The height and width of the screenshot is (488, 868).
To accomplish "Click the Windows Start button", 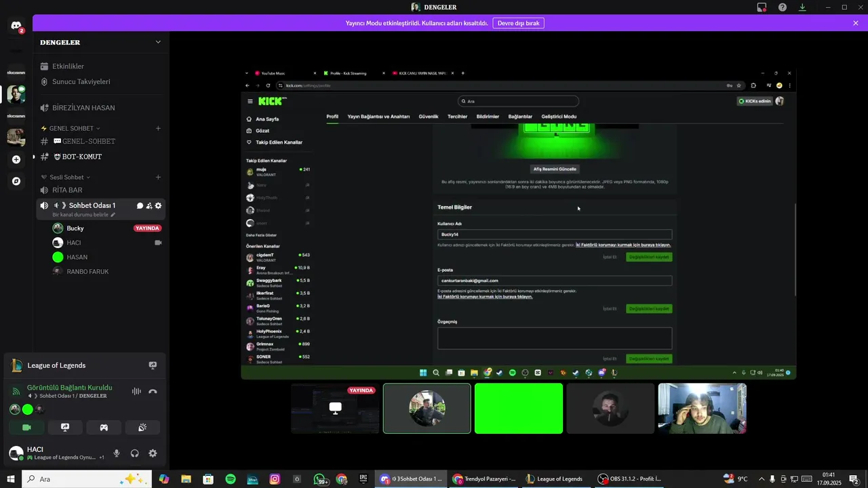I will (11, 479).
